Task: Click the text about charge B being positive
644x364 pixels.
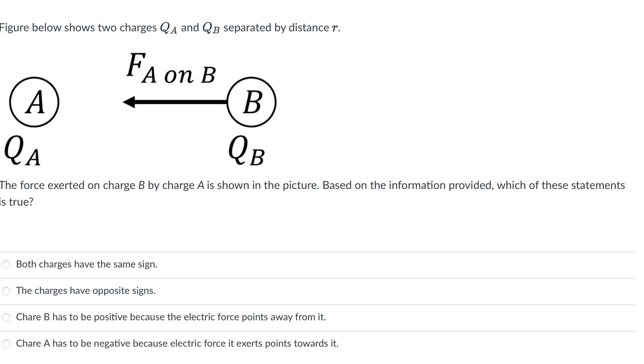Action: click(171, 317)
